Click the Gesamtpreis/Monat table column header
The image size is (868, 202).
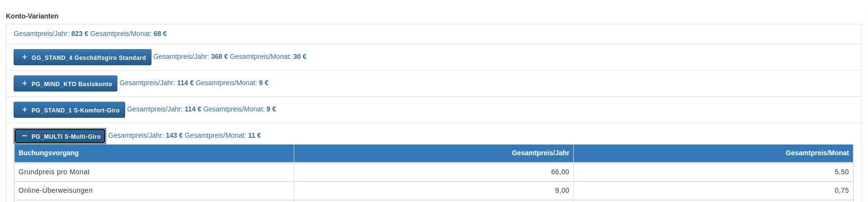[713, 153]
